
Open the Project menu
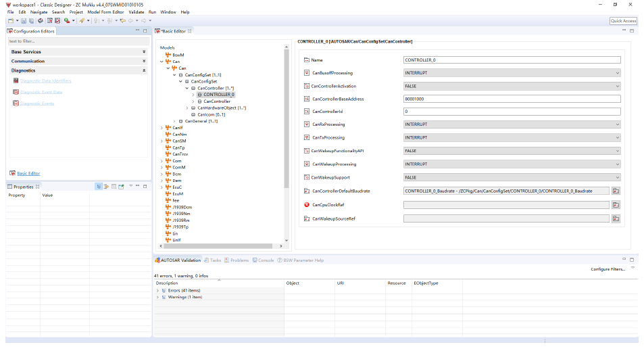[76, 12]
